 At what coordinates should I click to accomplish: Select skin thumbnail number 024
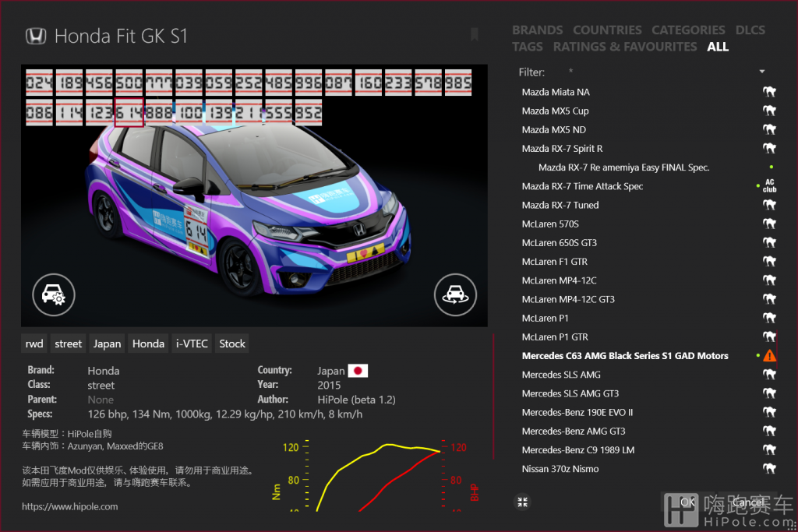[39, 83]
